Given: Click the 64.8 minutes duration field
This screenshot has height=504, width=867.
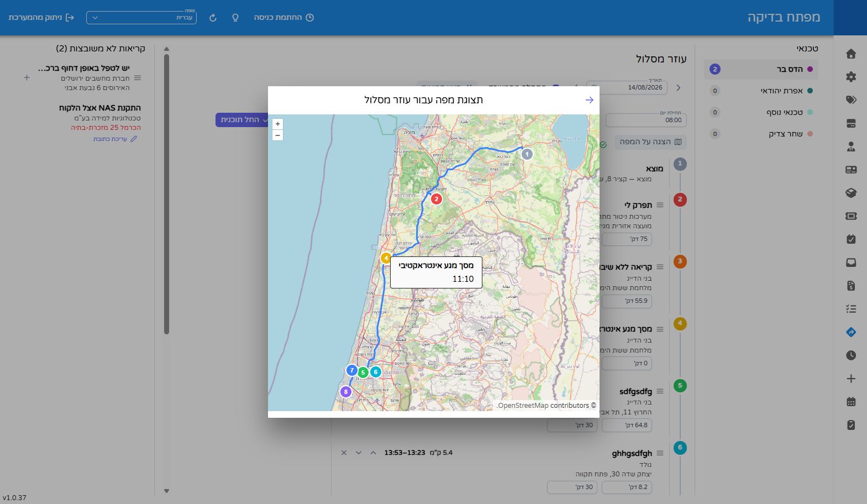Looking at the screenshot, I should pyautogui.click(x=627, y=426).
